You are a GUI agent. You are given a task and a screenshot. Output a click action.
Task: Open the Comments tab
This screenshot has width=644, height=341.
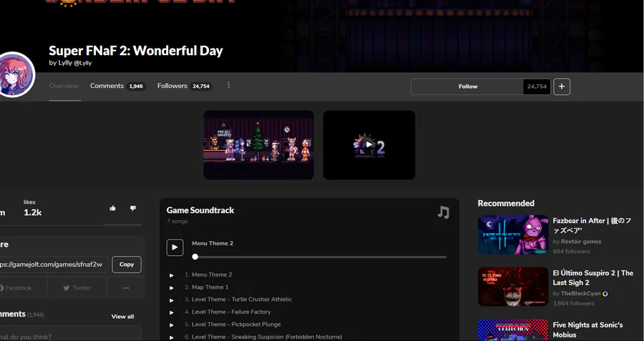click(117, 86)
